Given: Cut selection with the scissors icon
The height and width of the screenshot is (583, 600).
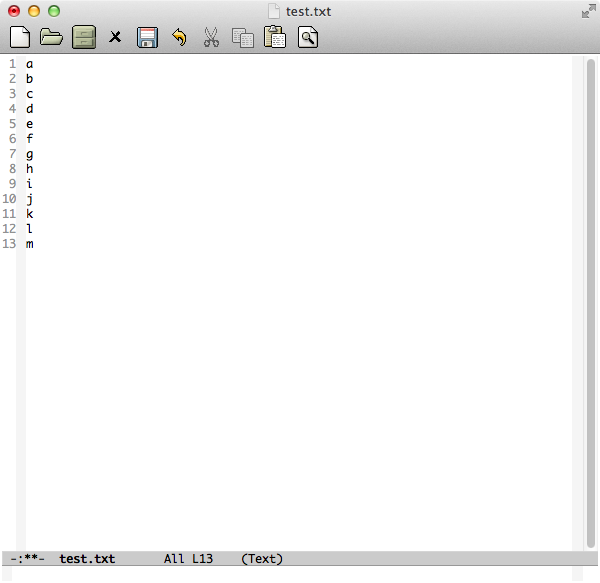Looking at the screenshot, I should point(211,37).
